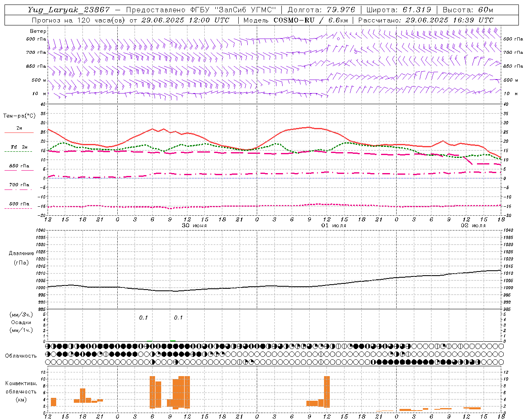Click the (км) convective cloud unit label
Image resolution: width=525 pixels, height=420 pixels.
[x=21, y=399]
